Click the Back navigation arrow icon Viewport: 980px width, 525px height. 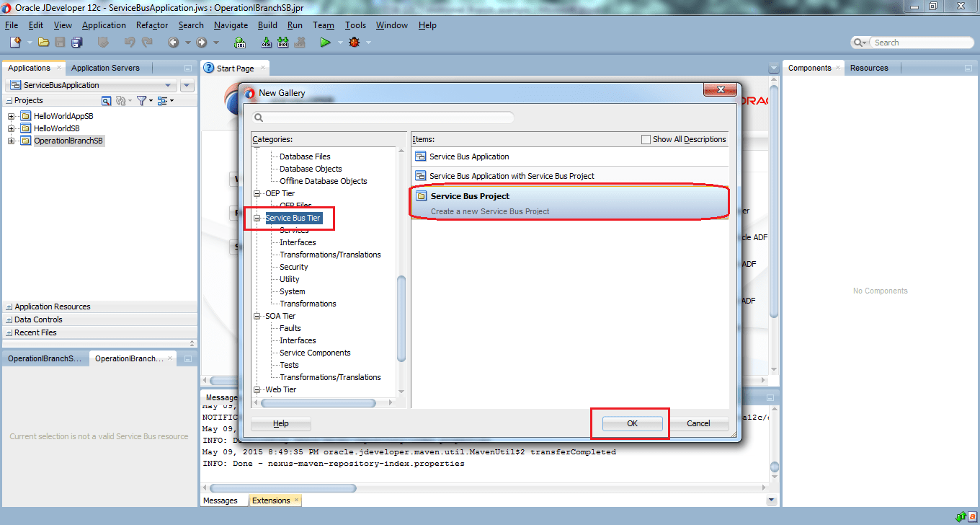point(174,42)
